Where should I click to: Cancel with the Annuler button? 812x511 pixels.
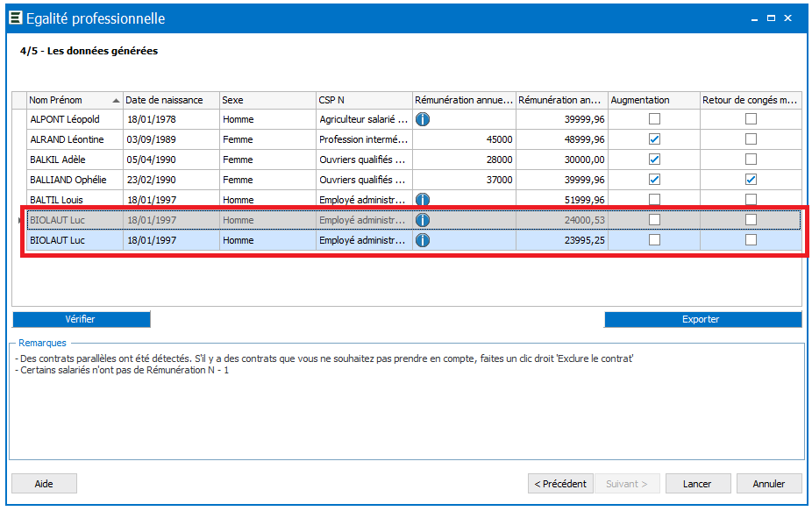tap(769, 484)
